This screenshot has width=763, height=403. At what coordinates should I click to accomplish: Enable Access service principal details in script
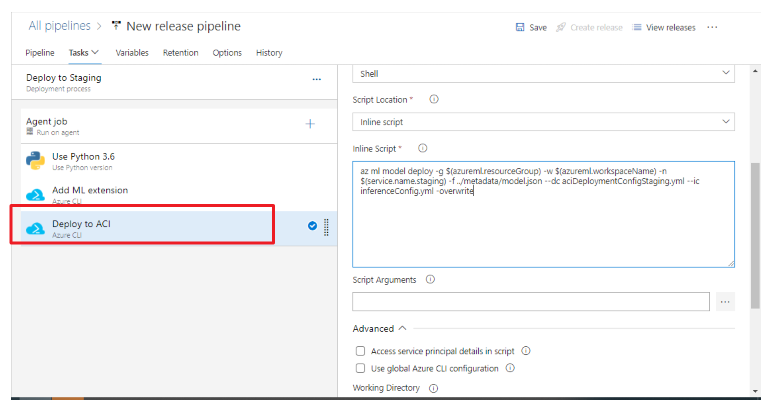(x=360, y=350)
